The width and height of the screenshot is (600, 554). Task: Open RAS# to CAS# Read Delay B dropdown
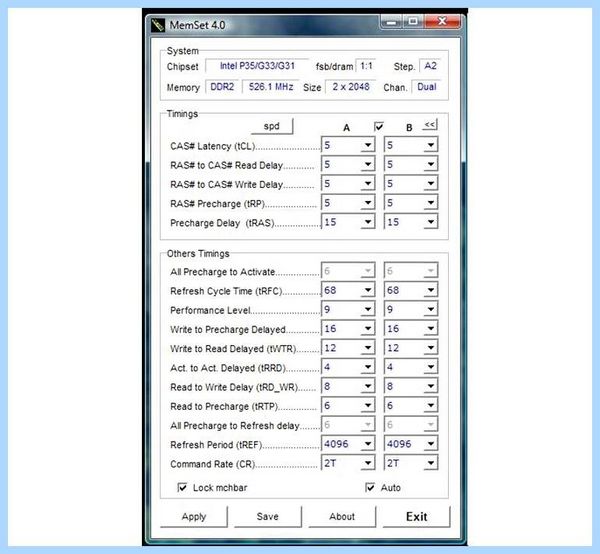click(x=411, y=164)
